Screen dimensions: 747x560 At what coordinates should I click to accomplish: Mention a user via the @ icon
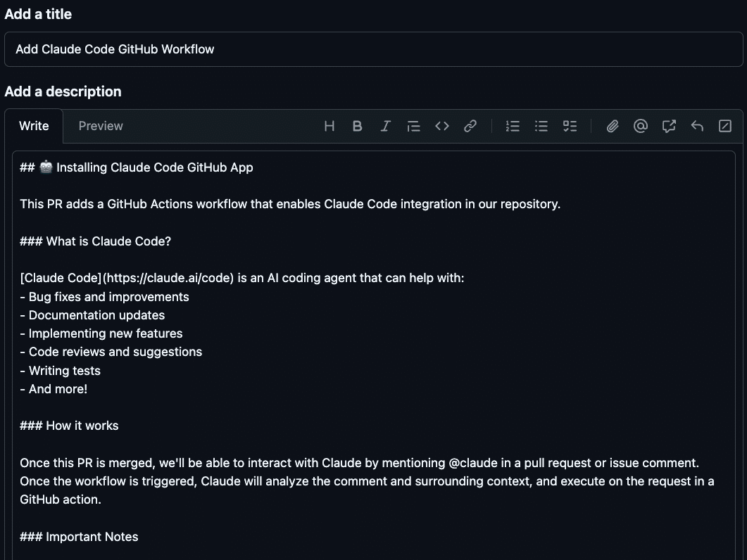[x=640, y=126]
